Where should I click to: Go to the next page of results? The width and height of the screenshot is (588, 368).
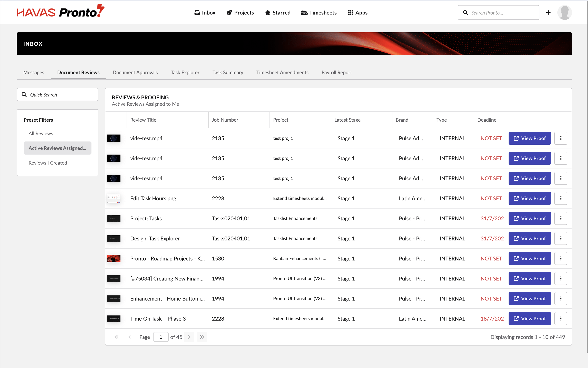click(189, 337)
